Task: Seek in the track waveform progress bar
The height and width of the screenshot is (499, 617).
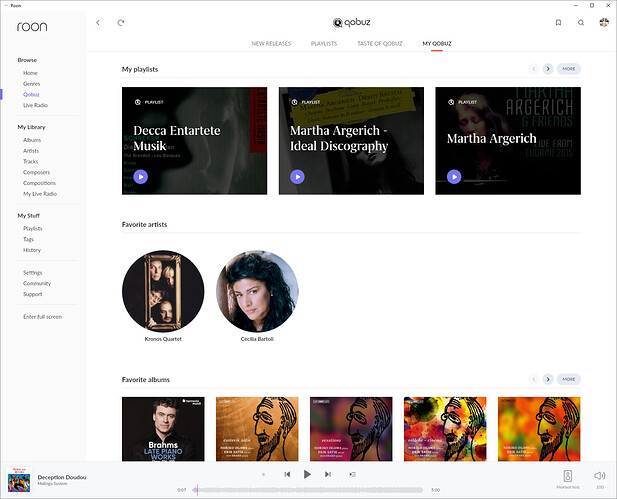Action: click(x=307, y=490)
